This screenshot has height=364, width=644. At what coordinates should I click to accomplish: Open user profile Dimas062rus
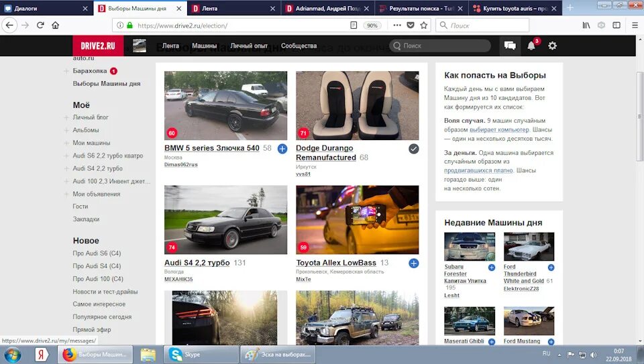180,164
